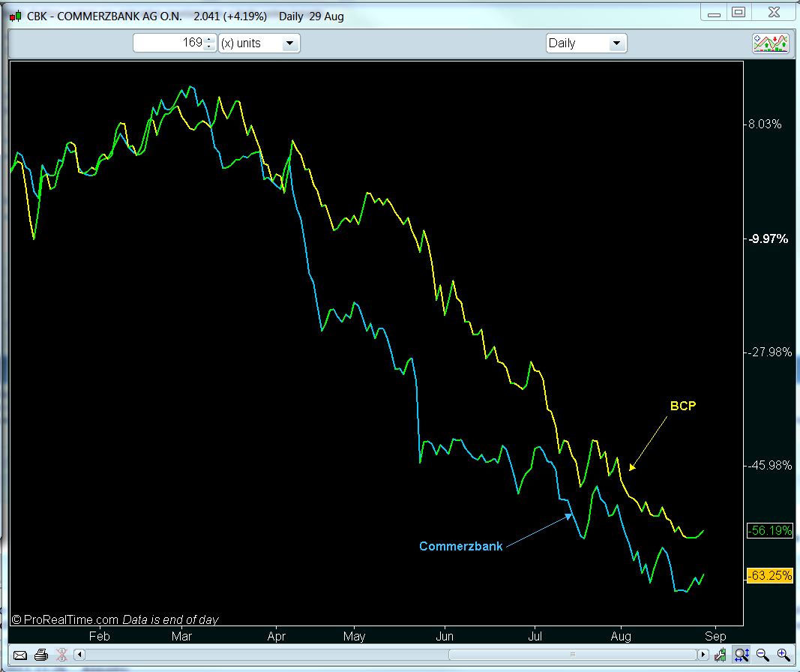800x672 pixels.
Task: Close the chart window
Action: point(774,12)
